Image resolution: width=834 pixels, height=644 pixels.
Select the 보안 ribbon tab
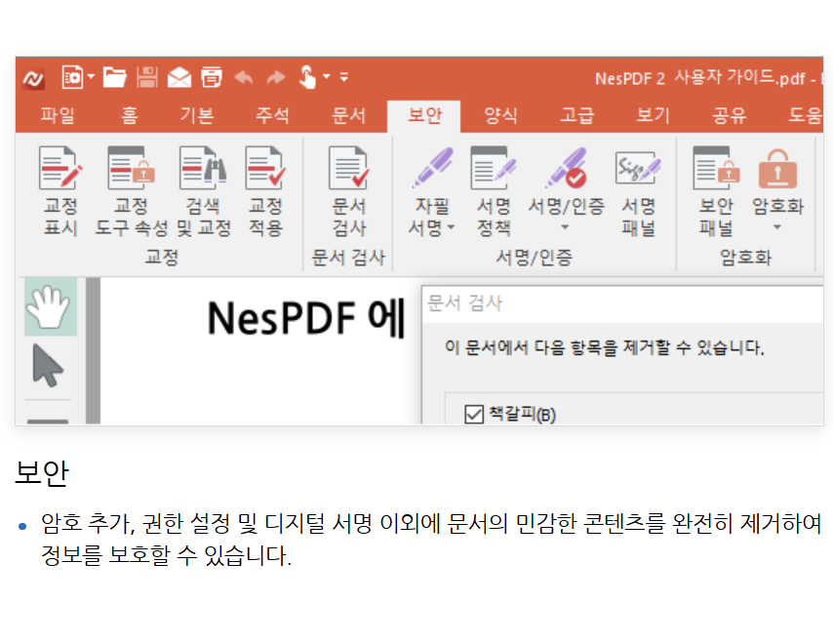(424, 115)
